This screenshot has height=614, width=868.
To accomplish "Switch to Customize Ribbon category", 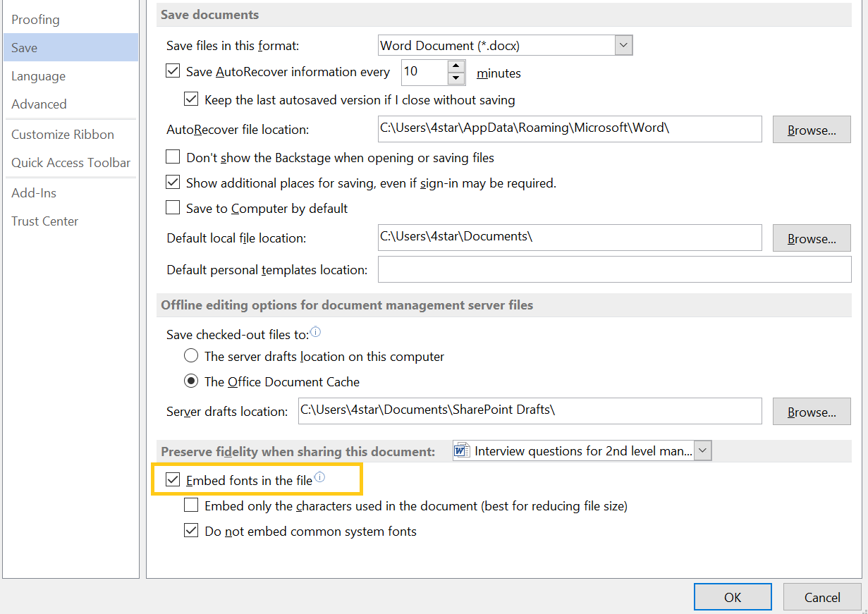I will [x=62, y=135].
